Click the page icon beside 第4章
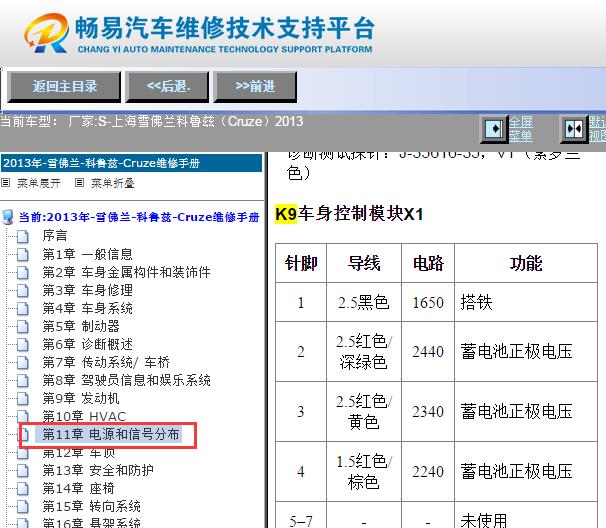 (23, 308)
